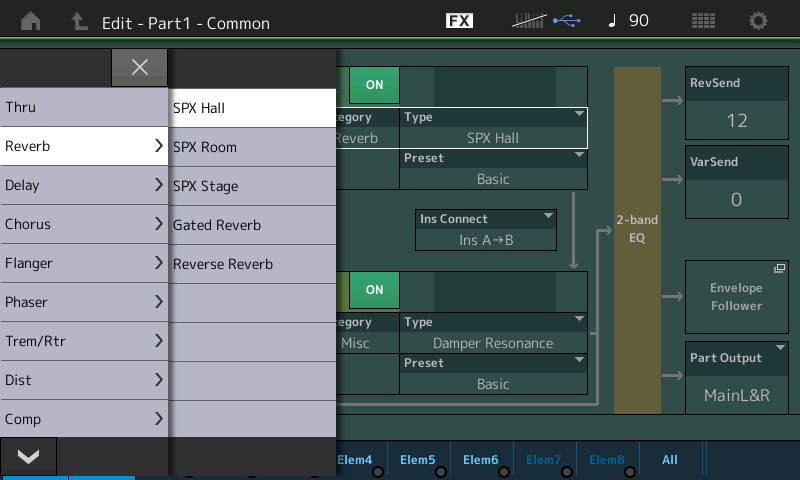Screen dimensions: 800x480
Task: Open the MIDI keyboard connection icon
Action: [x=529, y=20]
